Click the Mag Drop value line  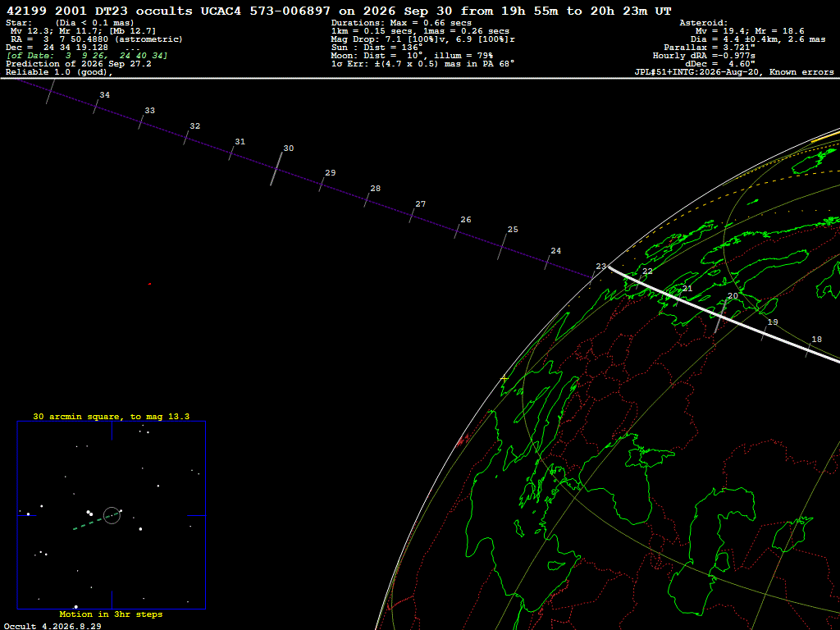pos(423,39)
